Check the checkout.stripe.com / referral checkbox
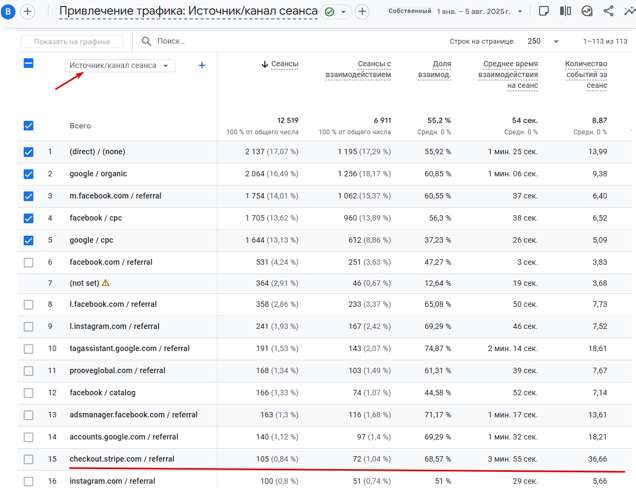 [28, 459]
